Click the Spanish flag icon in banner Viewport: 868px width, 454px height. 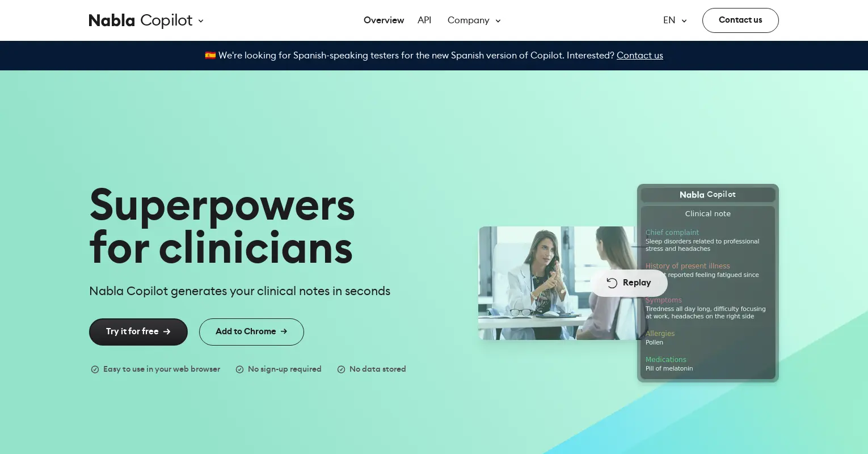point(210,55)
